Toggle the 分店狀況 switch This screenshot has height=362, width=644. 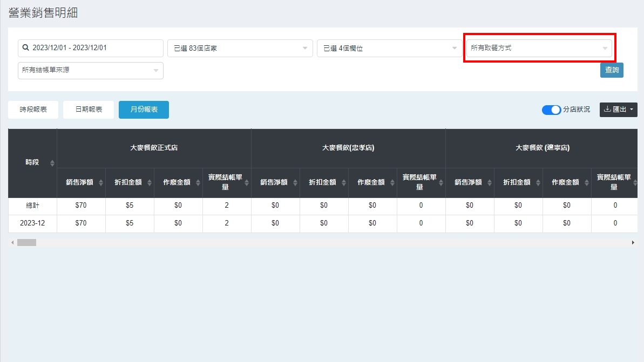[x=551, y=110]
